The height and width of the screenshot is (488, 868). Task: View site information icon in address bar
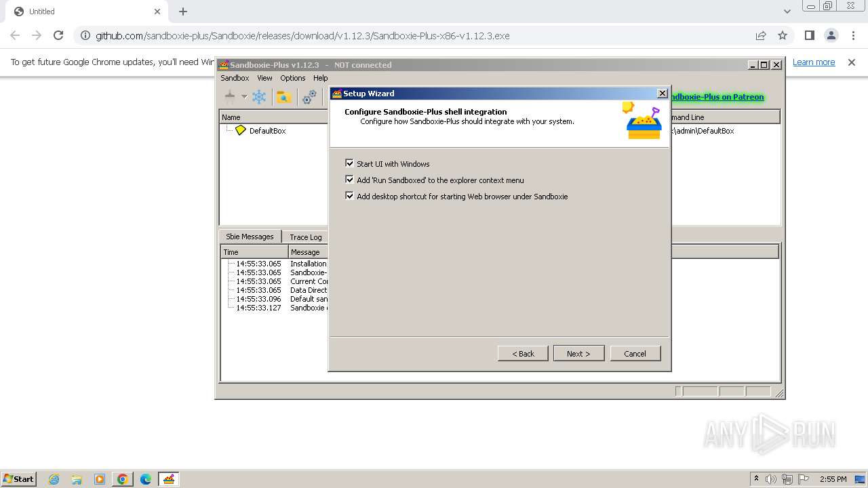84,35
